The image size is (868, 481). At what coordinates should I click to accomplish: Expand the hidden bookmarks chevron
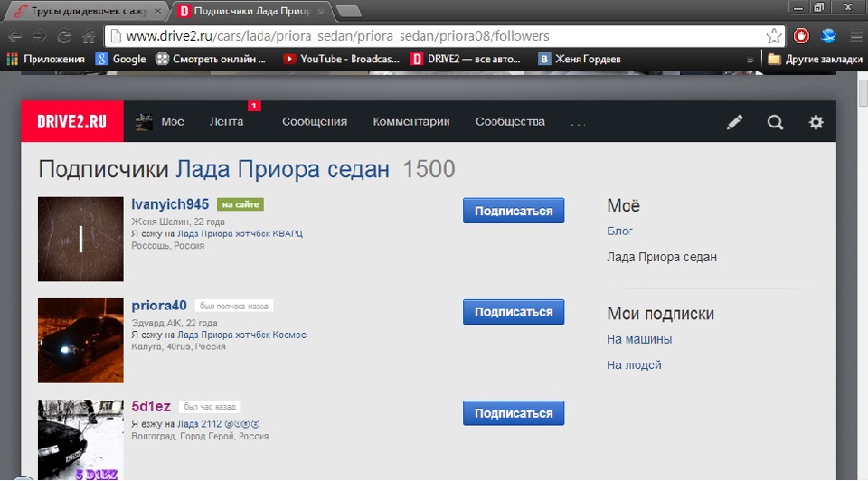pyautogui.click(x=750, y=60)
